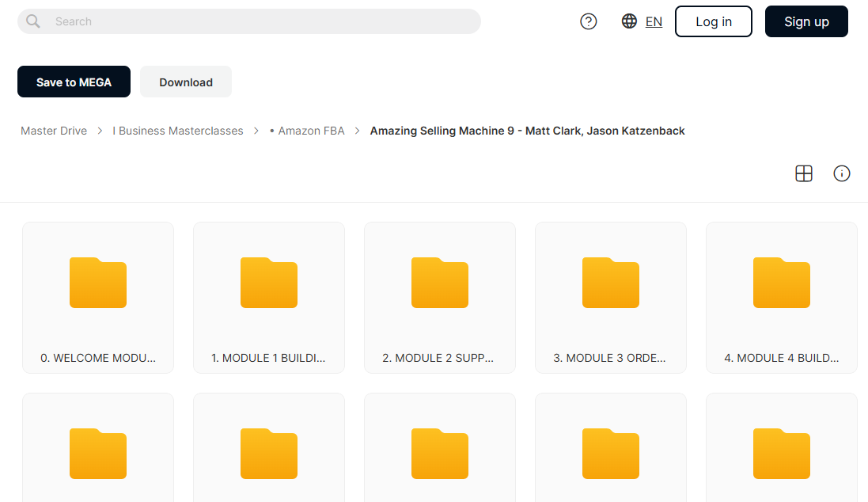Open the 4. MODULE 4 BUILD... folder icon
Image resolution: width=868 pixels, height=502 pixels.
pyautogui.click(x=782, y=283)
